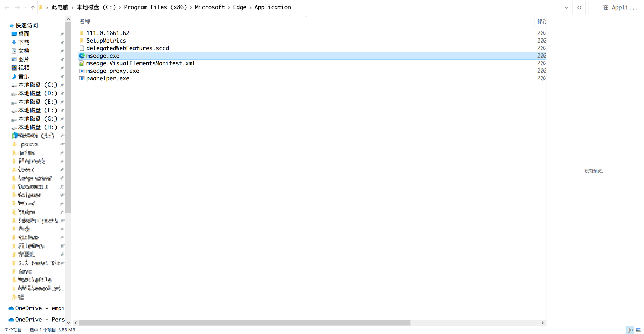Open folder 111.0.1661.62
Image resolution: width=644 pixels, height=334 pixels.
[108, 33]
